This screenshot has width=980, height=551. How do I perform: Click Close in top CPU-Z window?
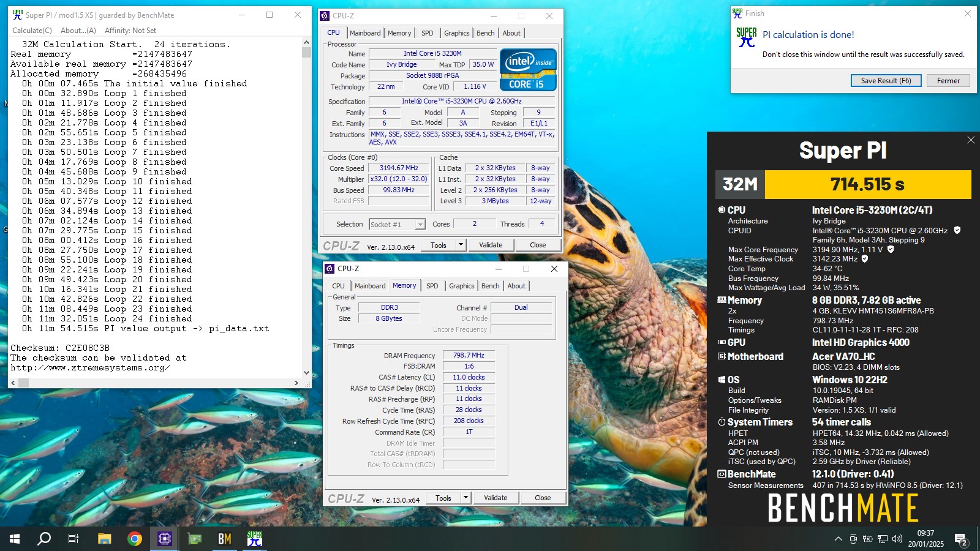coord(538,245)
